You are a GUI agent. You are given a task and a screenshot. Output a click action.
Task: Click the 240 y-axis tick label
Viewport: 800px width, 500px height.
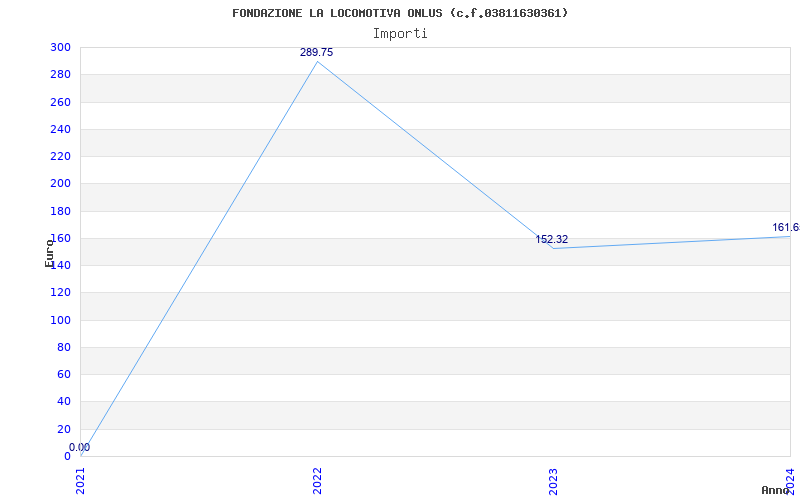coord(60,129)
